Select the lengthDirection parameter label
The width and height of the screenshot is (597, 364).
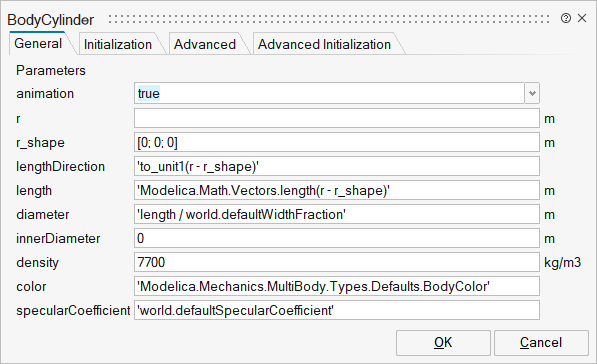click(x=60, y=167)
